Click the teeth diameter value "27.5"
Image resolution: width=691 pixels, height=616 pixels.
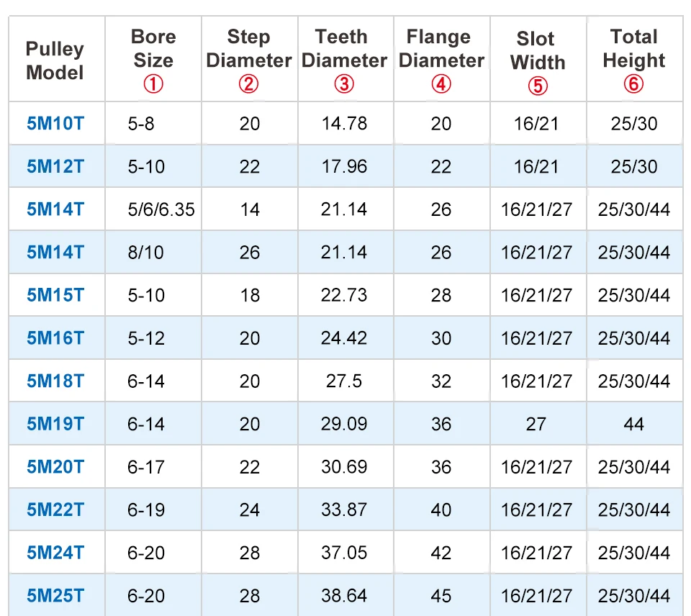tap(344, 381)
